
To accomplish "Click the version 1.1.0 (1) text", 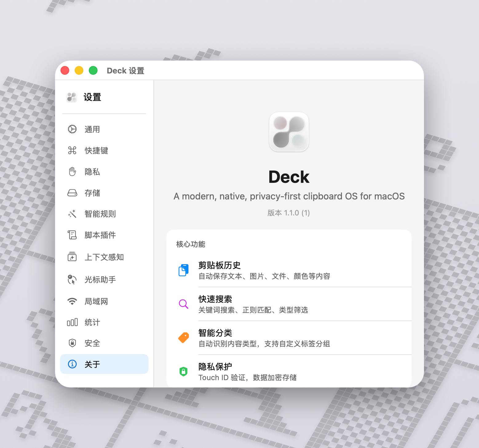I will 289,213.
